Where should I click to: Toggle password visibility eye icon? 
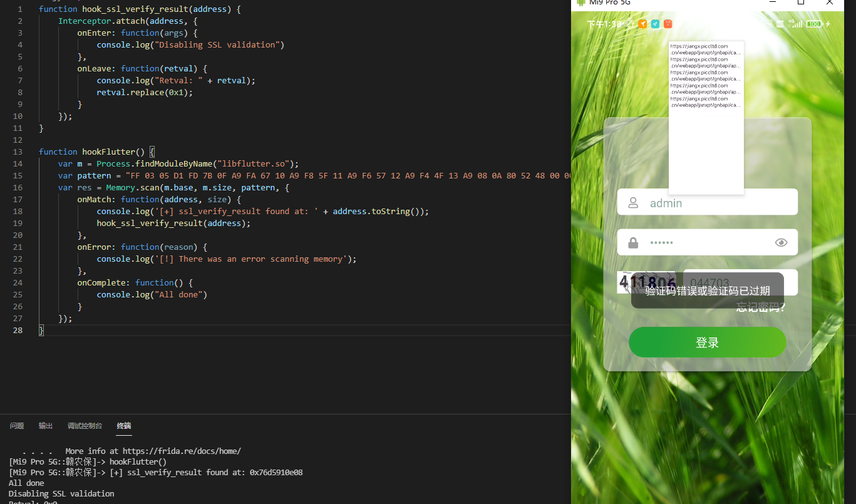781,242
